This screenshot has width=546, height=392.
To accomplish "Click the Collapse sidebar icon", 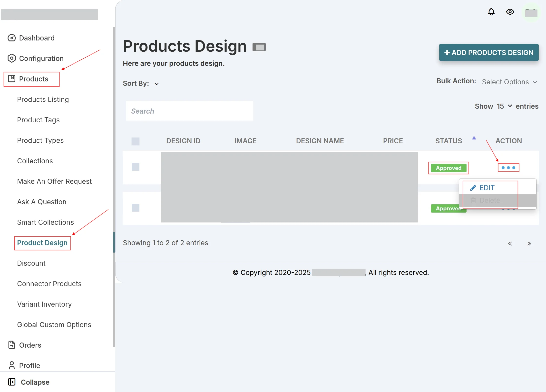I will point(12,382).
